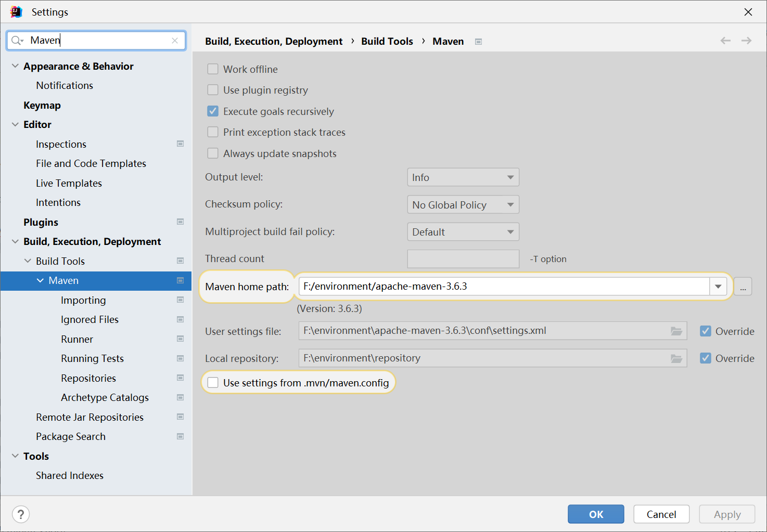Collapse Appearance & Behavior section
The width and height of the screenshot is (767, 532).
[x=15, y=66]
